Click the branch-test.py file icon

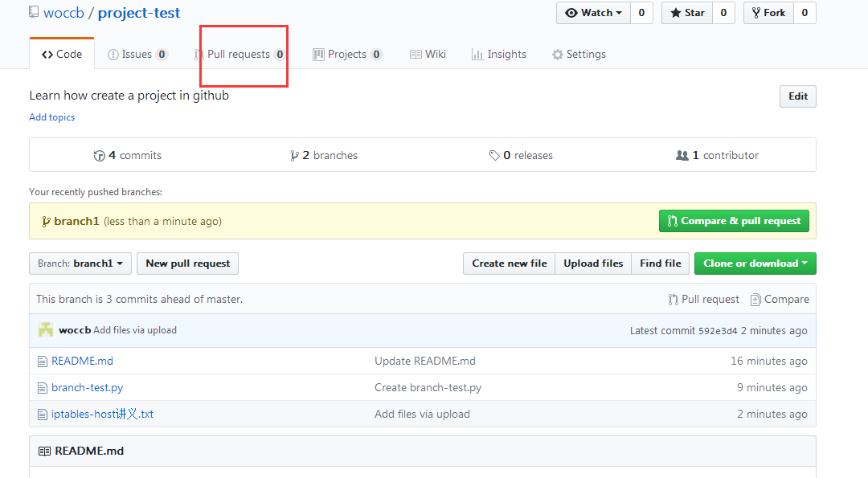pyautogui.click(x=43, y=388)
